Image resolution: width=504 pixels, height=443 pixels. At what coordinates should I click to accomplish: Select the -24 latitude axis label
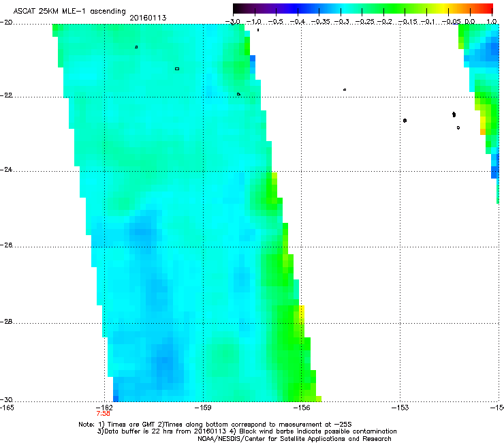pyautogui.click(x=6, y=169)
